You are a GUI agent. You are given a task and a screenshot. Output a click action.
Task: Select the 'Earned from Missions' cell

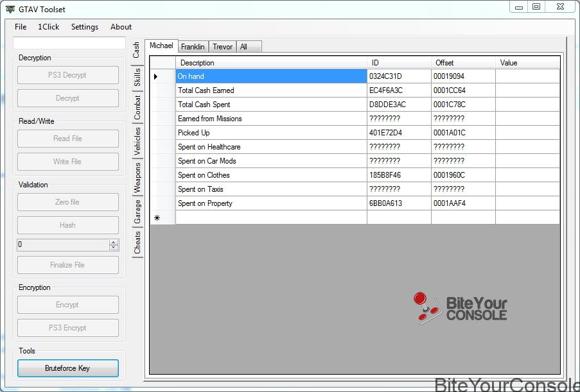click(x=271, y=119)
